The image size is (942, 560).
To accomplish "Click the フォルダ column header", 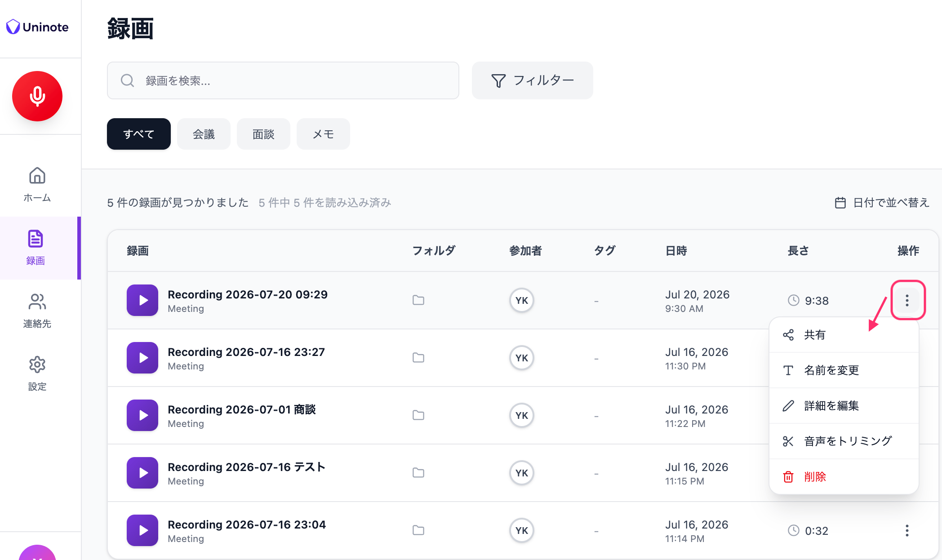I will (x=434, y=251).
